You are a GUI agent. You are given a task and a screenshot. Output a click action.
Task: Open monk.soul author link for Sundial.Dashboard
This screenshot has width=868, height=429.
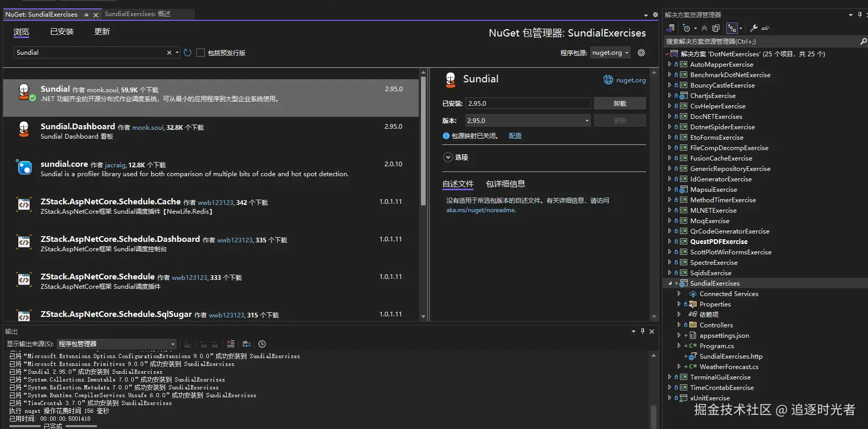click(x=148, y=128)
